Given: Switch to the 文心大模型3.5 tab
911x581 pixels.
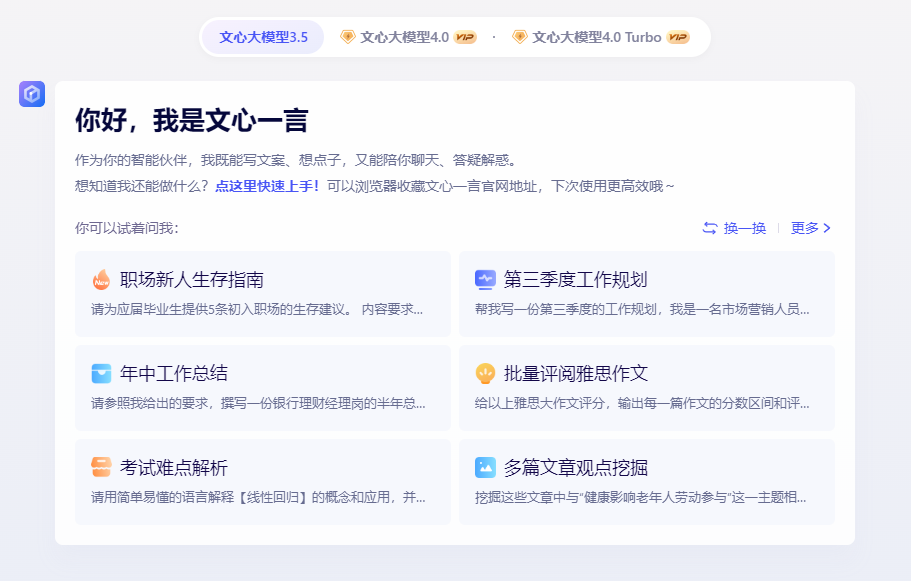Looking at the screenshot, I should (x=262, y=36).
